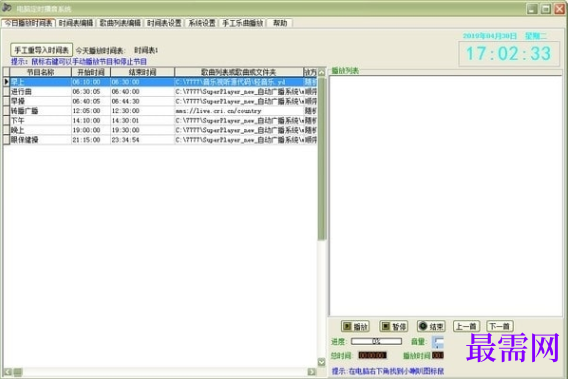Click the 歌曲列表或歌曲或文件夹 column header
578x379 pixels.
tap(238, 72)
